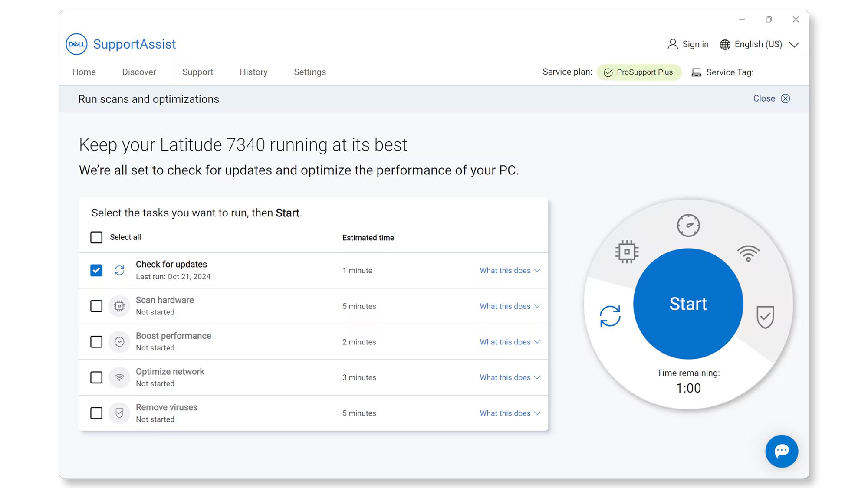Screen dimensions: 868x488
Task: Check the Optimize network checkbox
Action: [96, 377]
